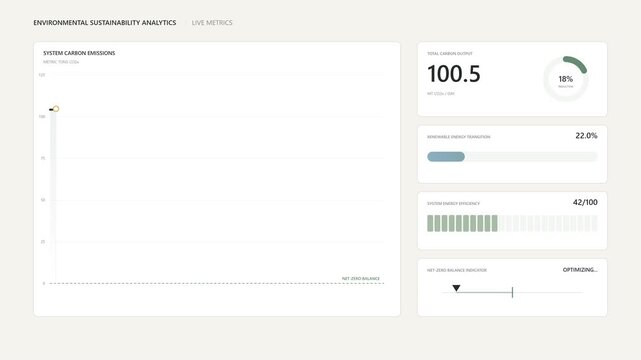Click the Environmental Sustainability Analytics title
Screen dimensions: 641x360
tap(105, 23)
